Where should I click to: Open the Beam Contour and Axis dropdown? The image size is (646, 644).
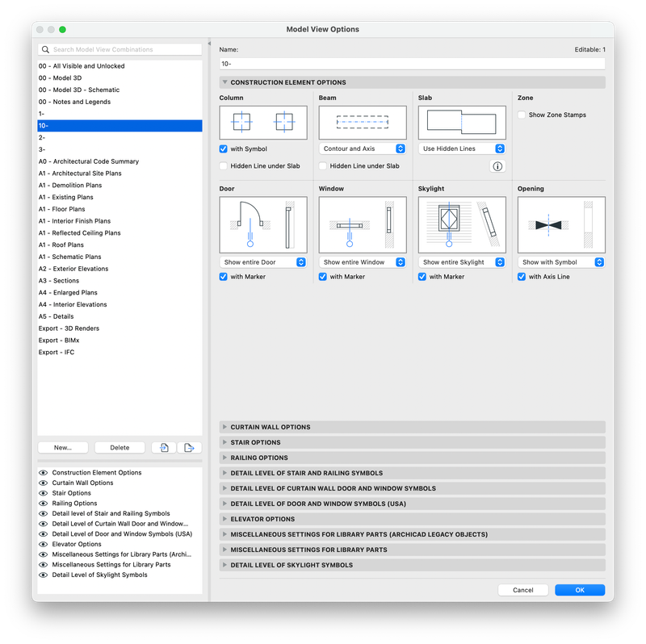pyautogui.click(x=363, y=148)
